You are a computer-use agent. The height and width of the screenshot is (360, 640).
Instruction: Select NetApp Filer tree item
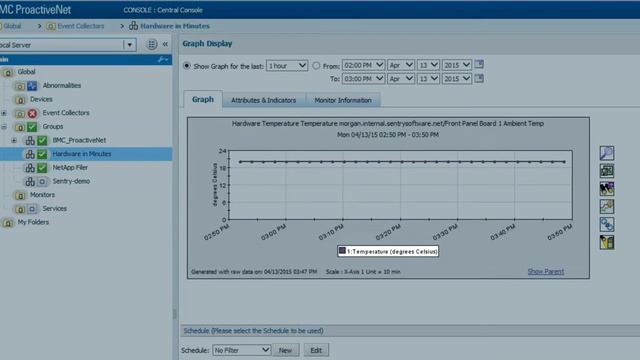coord(70,167)
